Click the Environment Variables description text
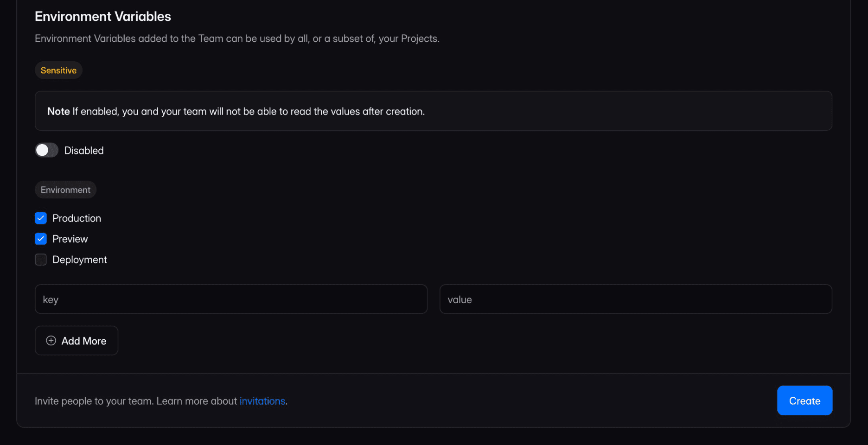Image resolution: width=868 pixels, height=445 pixels. [237, 38]
